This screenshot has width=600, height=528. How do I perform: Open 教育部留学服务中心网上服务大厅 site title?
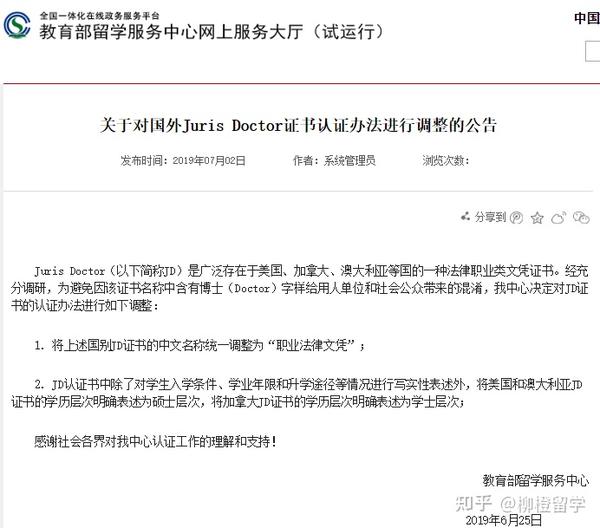211,31
